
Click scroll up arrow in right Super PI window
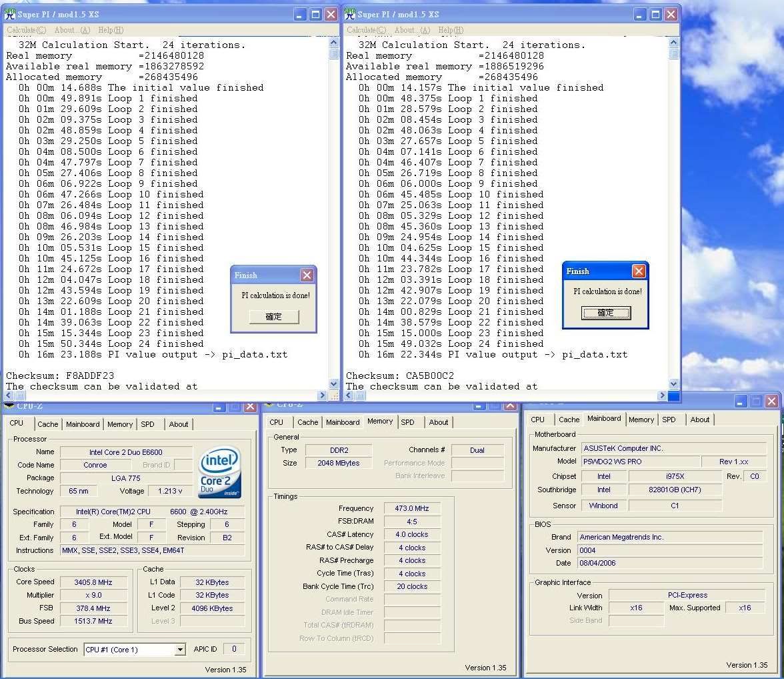coord(674,43)
